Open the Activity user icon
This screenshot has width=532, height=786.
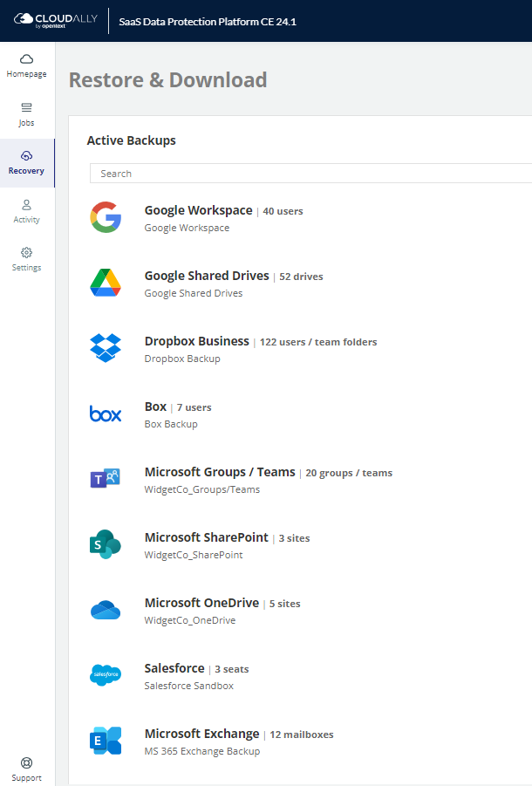(26, 204)
